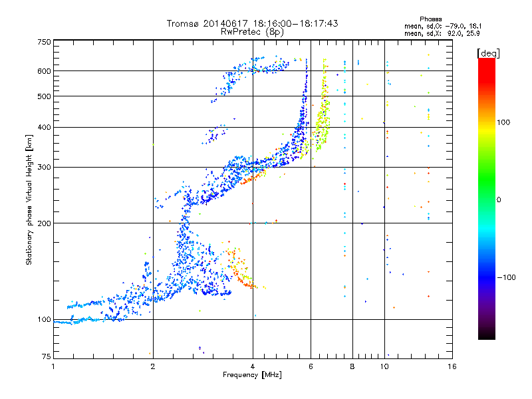
Task: Click the x-axis tick label '1'
Action: point(53,366)
